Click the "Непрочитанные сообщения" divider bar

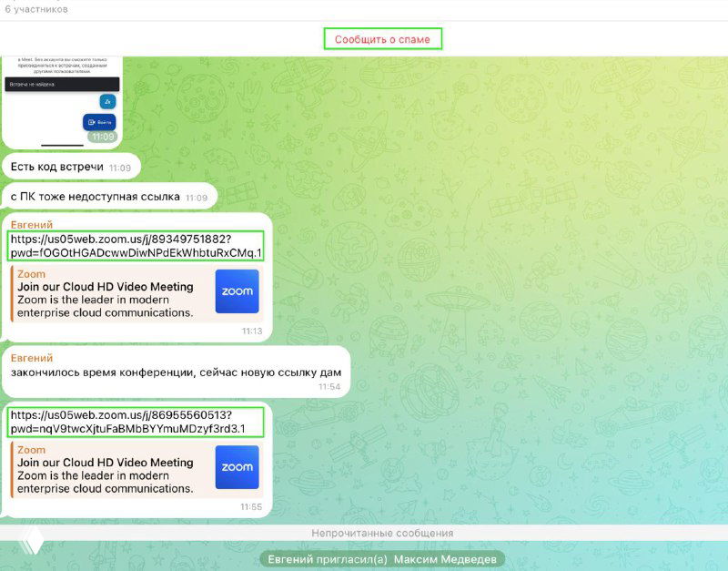pyautogui.click(x=381, y=533)
